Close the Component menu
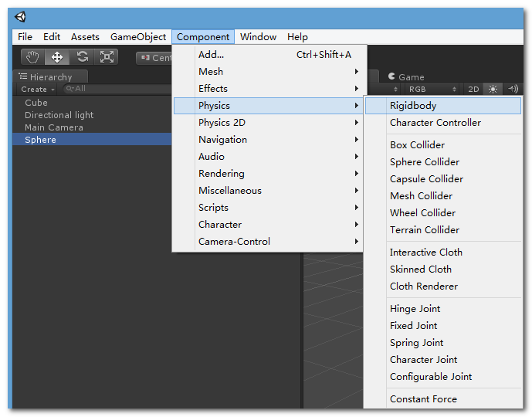 pos(203,36)
